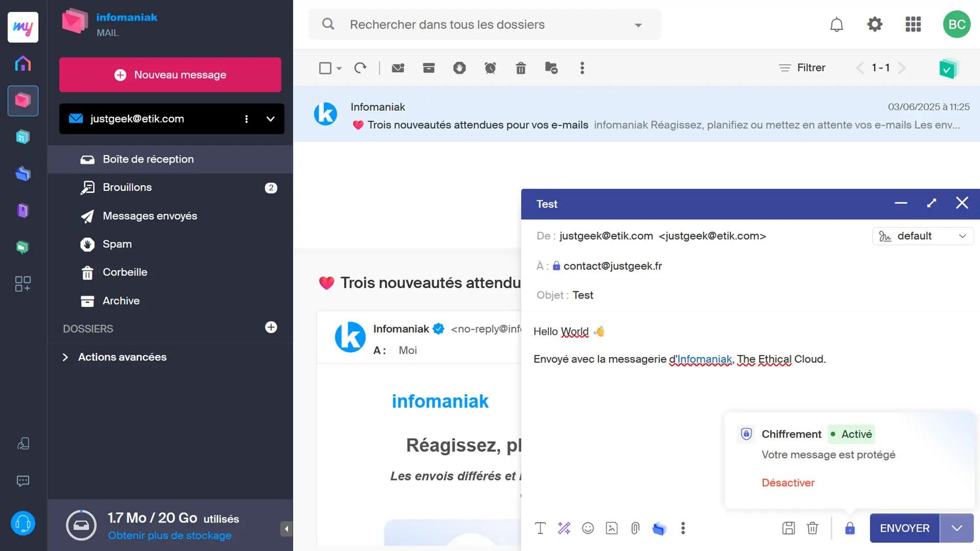The height and width of the screenshot is (551, 980).
Task: Open the Mail app in left sidebar
Action: point(23,101)
